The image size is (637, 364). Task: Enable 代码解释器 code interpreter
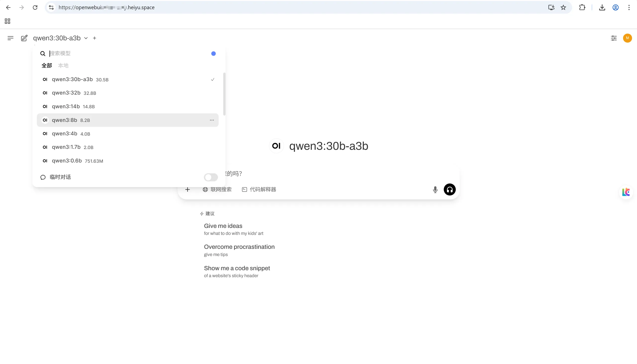259,190
